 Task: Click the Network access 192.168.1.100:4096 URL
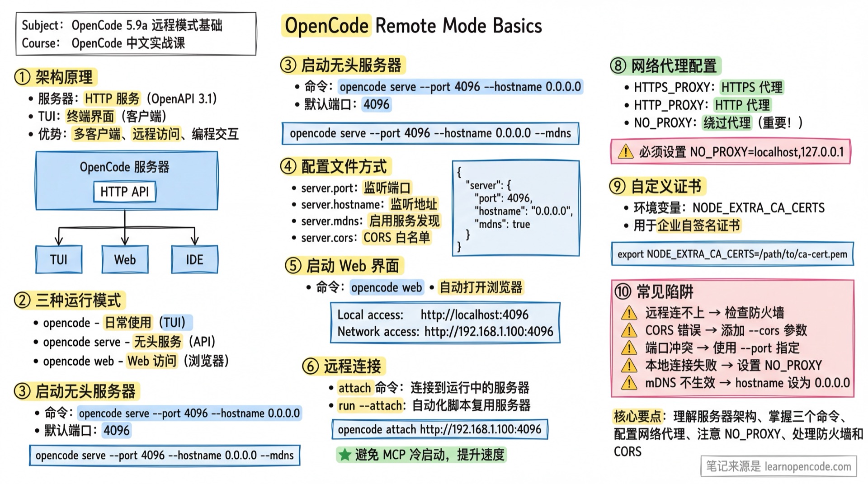pyautogui.click(x=488, y=332)
